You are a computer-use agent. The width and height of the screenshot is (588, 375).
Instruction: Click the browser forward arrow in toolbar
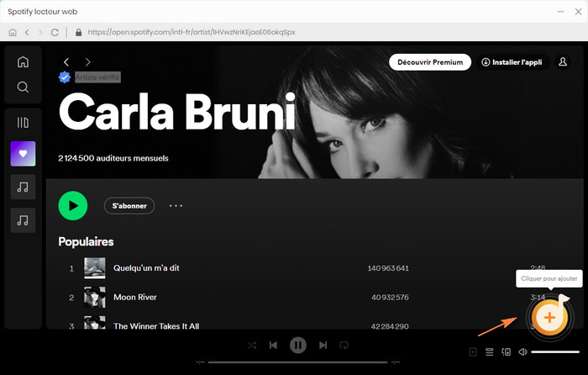40,32
